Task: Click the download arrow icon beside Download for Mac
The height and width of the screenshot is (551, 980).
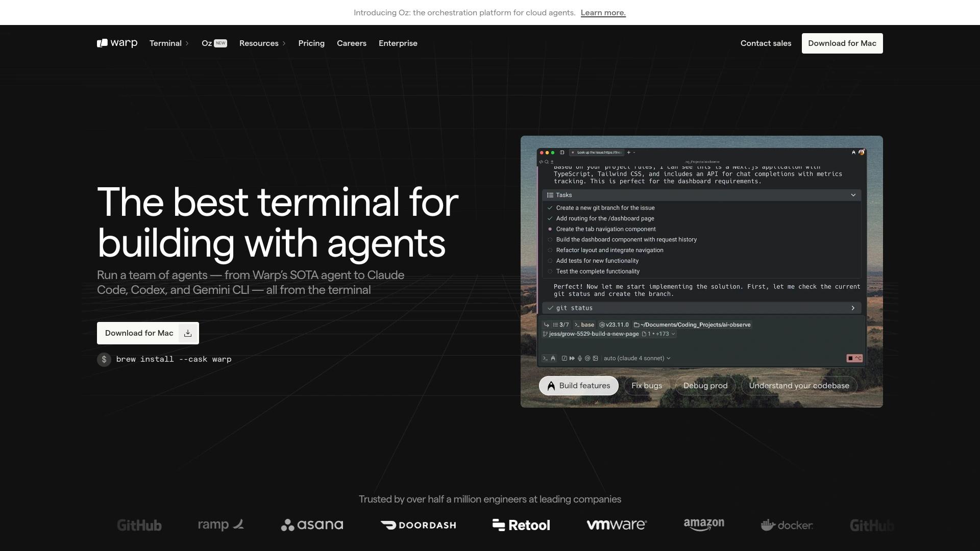Action: (188, 333)
